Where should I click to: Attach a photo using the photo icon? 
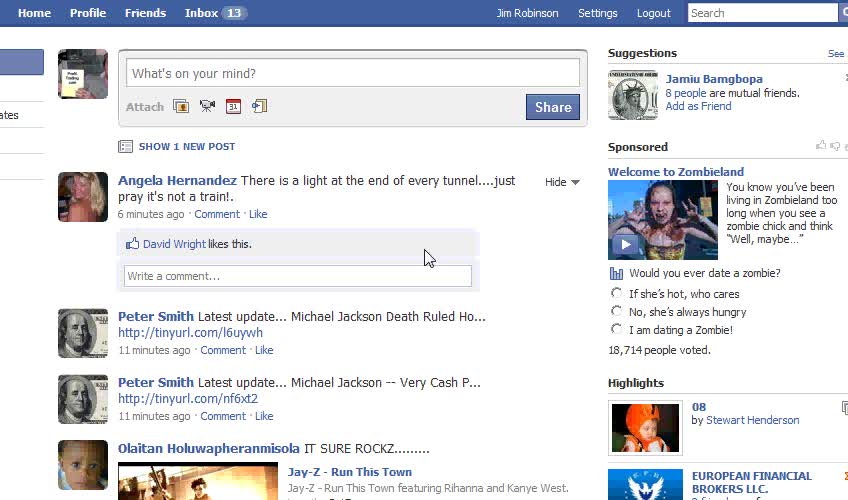click(181, 106)
